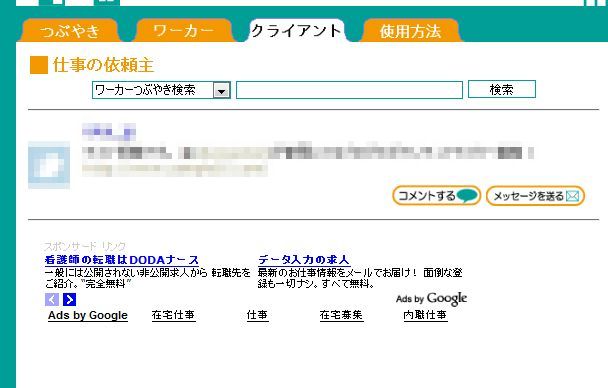Click the 検索 search button
Viewport: 608px width, 388px height.
point(502,90)
